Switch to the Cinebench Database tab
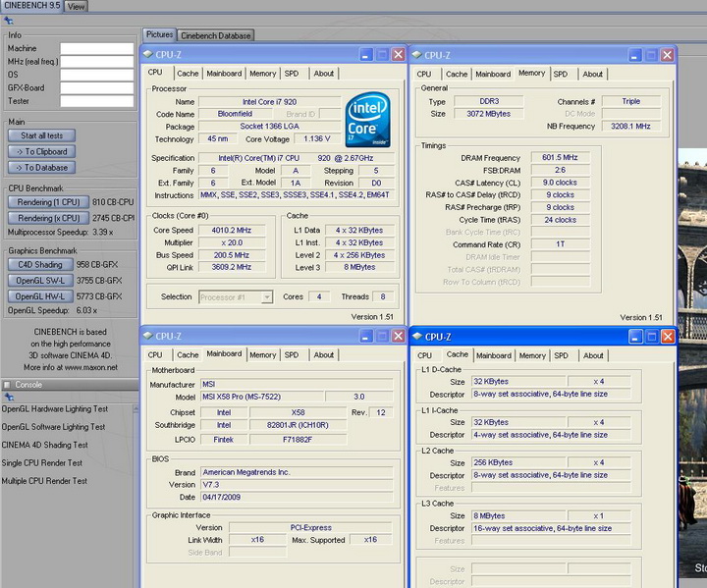This screenshot has height=588, width=707. tap(216, 35)
